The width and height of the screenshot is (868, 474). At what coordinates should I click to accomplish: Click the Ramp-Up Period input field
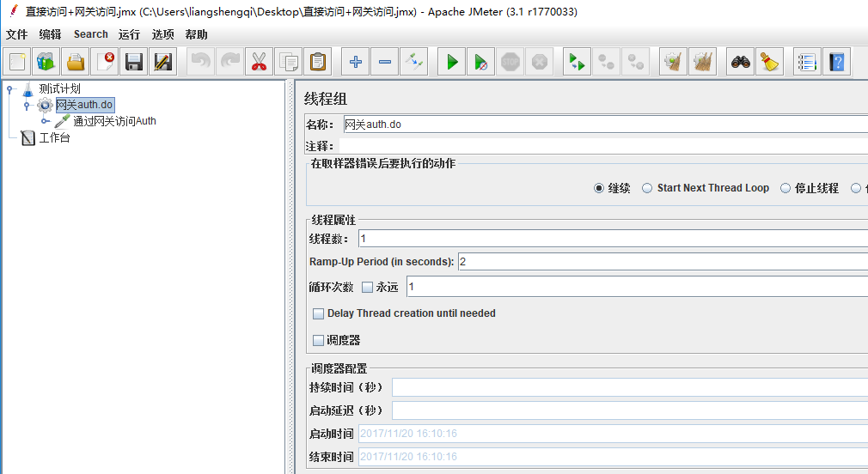[x=663, y=262]
